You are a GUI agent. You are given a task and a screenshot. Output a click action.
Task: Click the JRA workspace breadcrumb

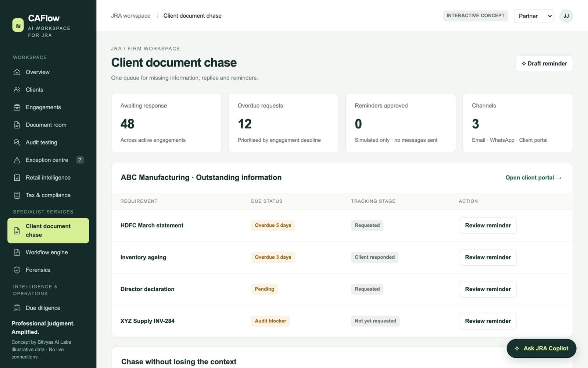(131, 16)
